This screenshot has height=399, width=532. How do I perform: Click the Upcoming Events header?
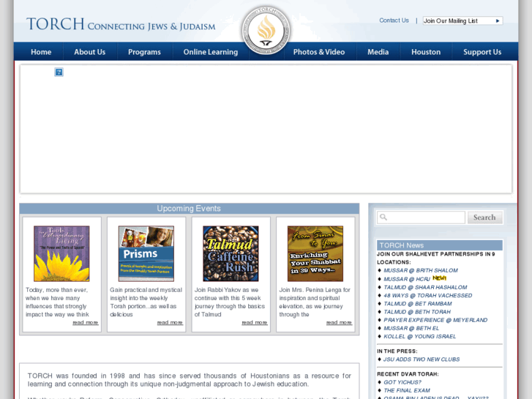189,209
